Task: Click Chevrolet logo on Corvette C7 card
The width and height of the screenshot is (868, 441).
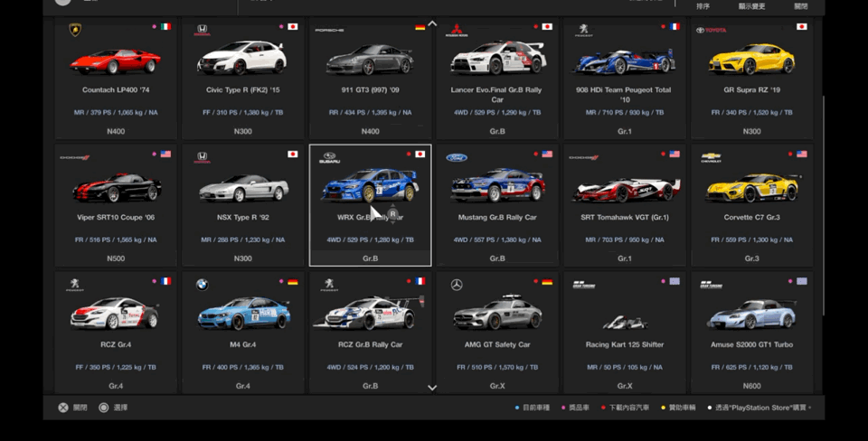Action: click(x=711, y=158)
